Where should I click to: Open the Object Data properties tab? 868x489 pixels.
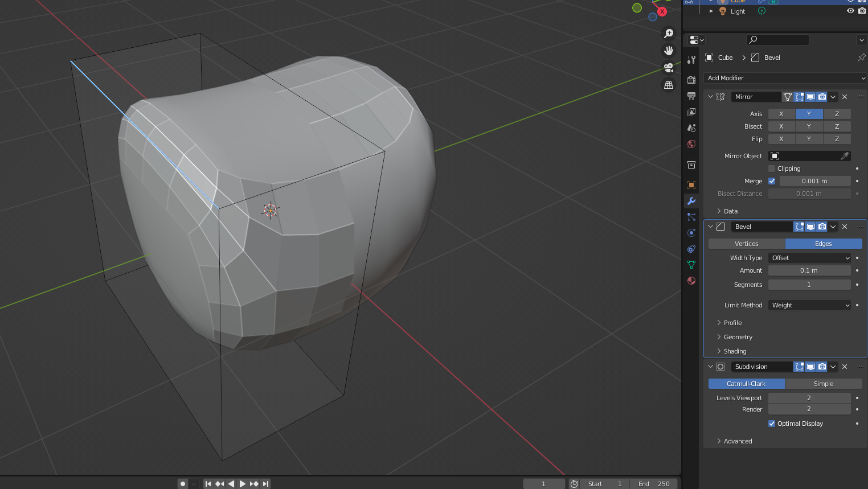[691, 265]
